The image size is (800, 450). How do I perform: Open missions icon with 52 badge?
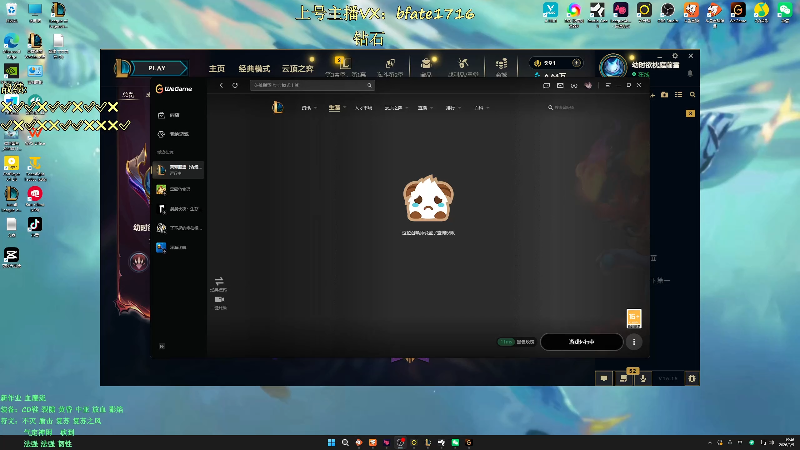[x=623, y=378]
